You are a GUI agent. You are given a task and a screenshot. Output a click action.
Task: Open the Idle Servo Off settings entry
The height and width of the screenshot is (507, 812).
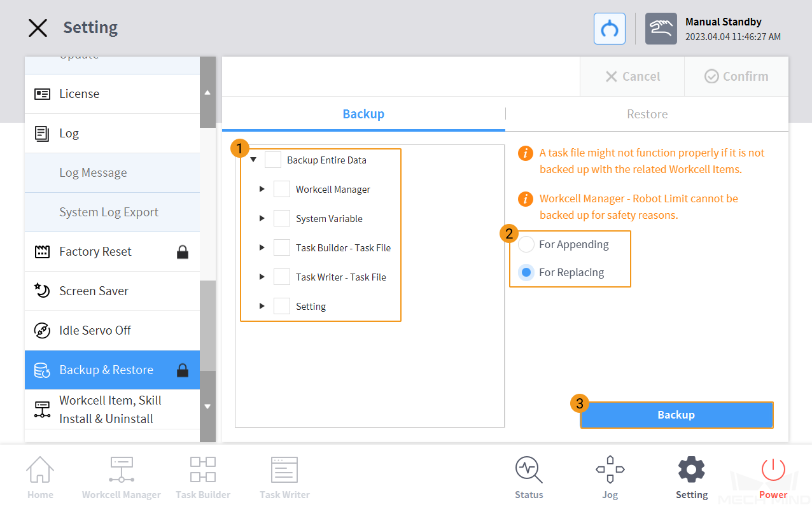(x=112, y=331)
